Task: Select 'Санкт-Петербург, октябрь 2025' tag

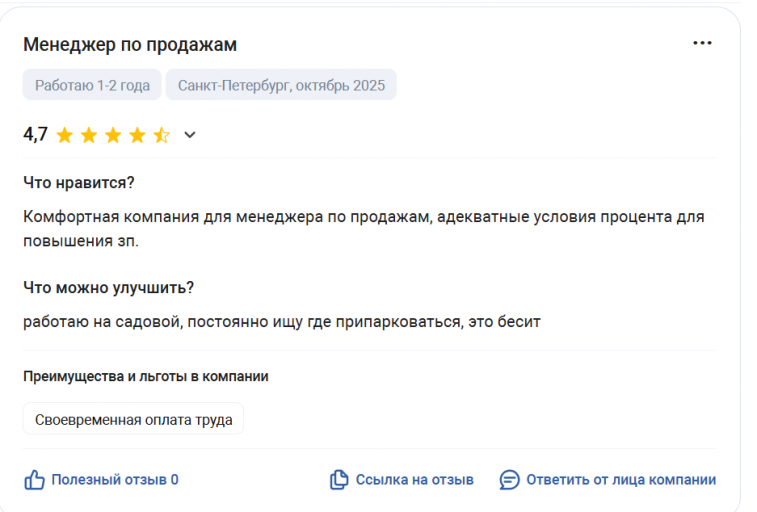Action: tap(281, 85)
